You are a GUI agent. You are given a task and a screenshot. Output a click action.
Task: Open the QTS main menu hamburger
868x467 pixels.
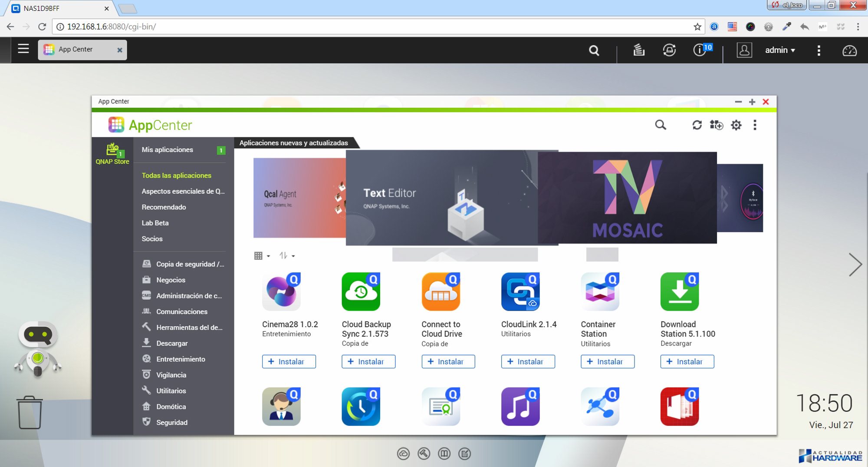(23, 49)
